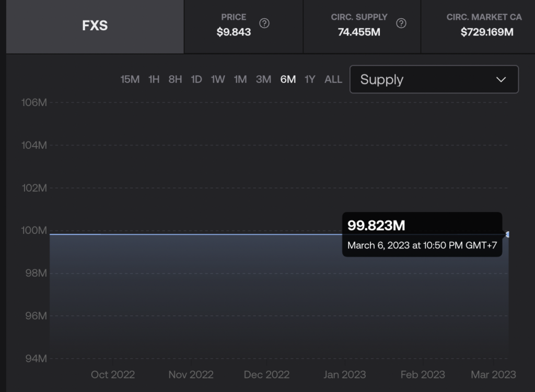Click the help icon next to PRICE
The height and width of the screenshot is (392, 535).
tap(264, 23)
